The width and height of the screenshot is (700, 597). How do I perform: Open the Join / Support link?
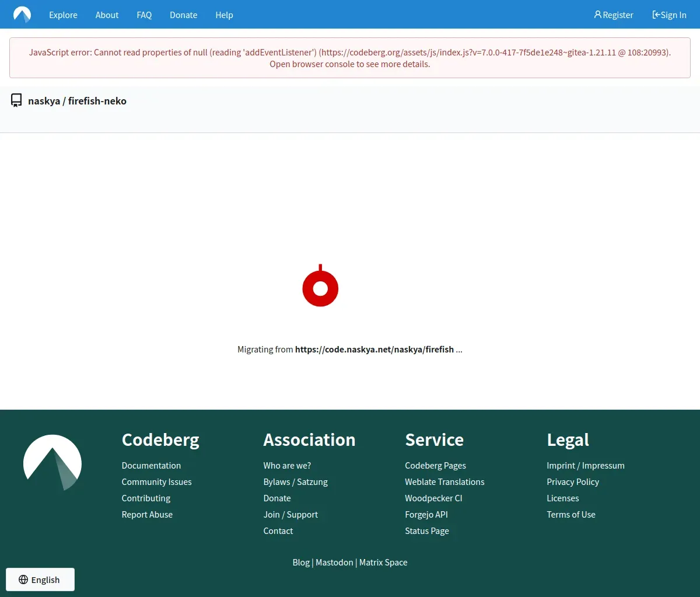[x=290, y=515]
